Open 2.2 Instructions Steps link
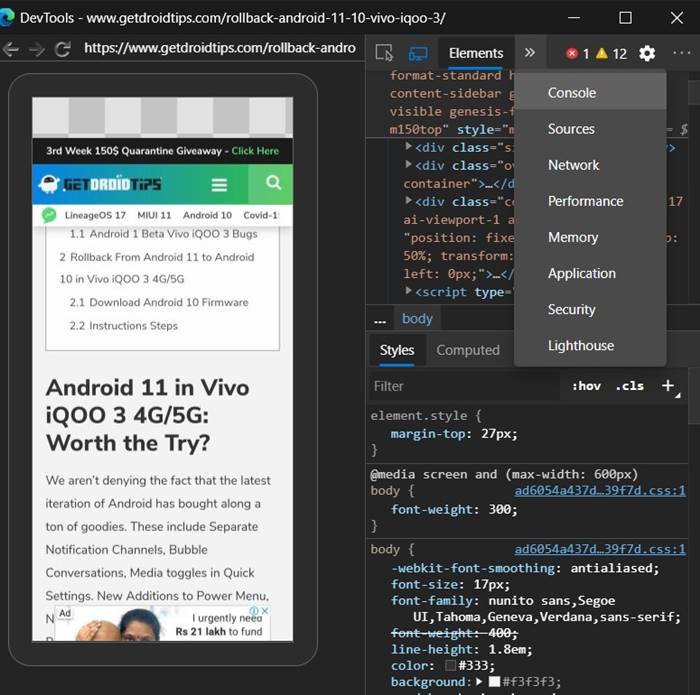Screen dimensions: 700x695 (123, 325)
